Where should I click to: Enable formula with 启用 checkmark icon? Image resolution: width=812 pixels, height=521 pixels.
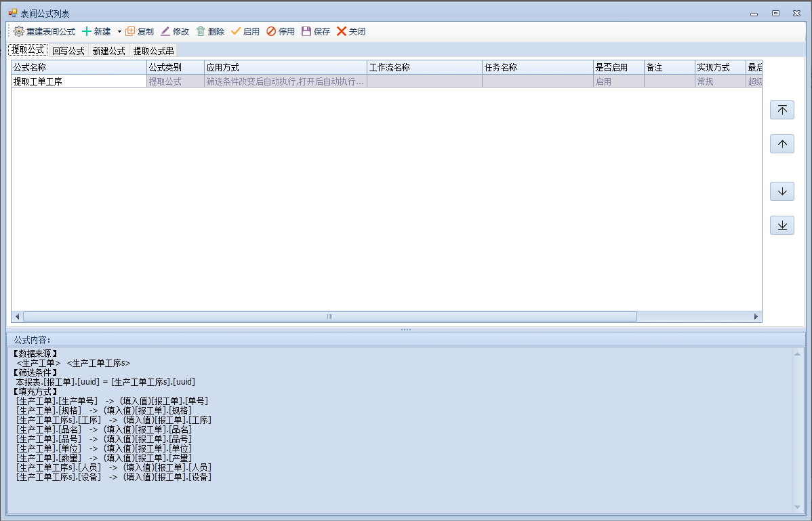coord(236,31)
